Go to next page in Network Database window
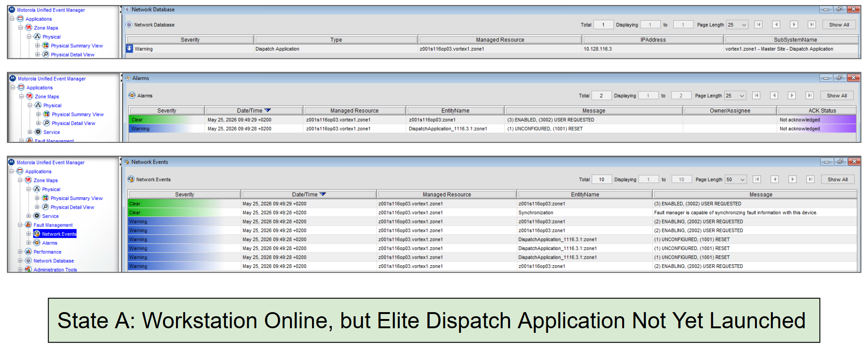Screen dimensions: 868x348 (x=794, y=25)
